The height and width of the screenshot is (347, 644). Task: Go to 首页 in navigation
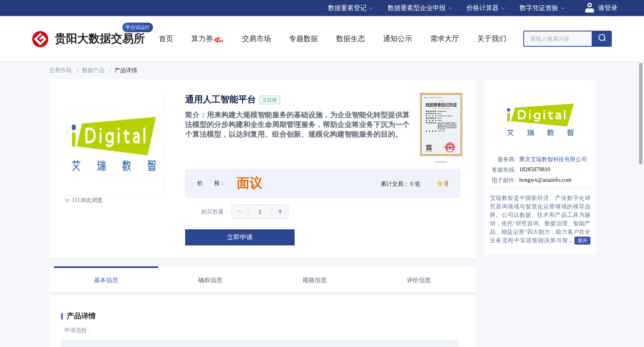[166, 39]
